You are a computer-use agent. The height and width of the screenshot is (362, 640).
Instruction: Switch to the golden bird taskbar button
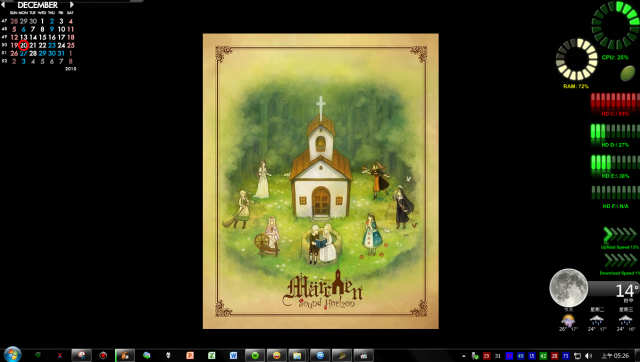tap(342, 355)
